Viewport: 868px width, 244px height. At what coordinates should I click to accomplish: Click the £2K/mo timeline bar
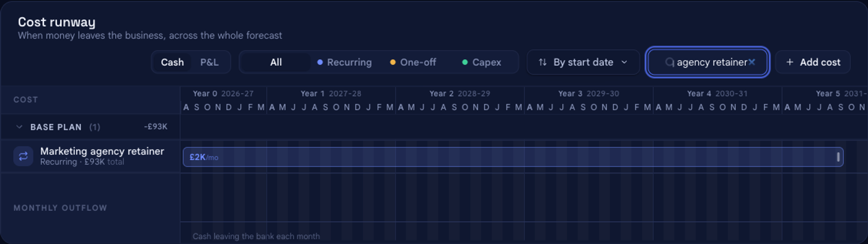tap(513, 157)
